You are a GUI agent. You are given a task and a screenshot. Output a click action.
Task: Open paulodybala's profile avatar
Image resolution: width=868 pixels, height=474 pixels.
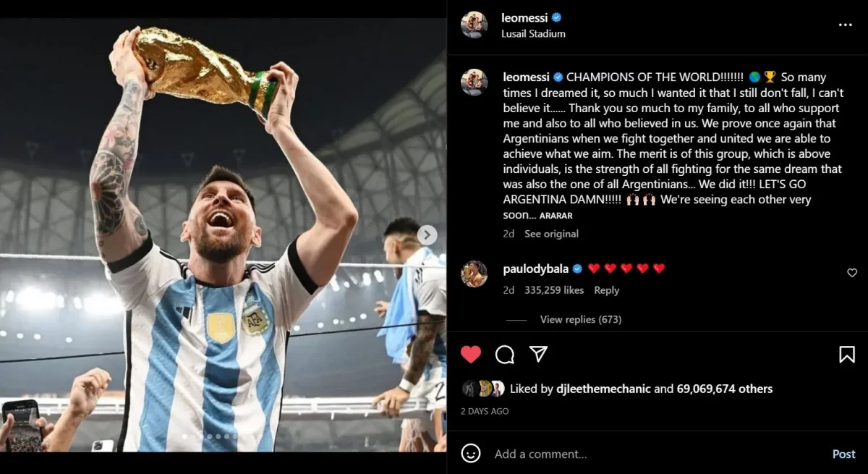click(474, 274)
